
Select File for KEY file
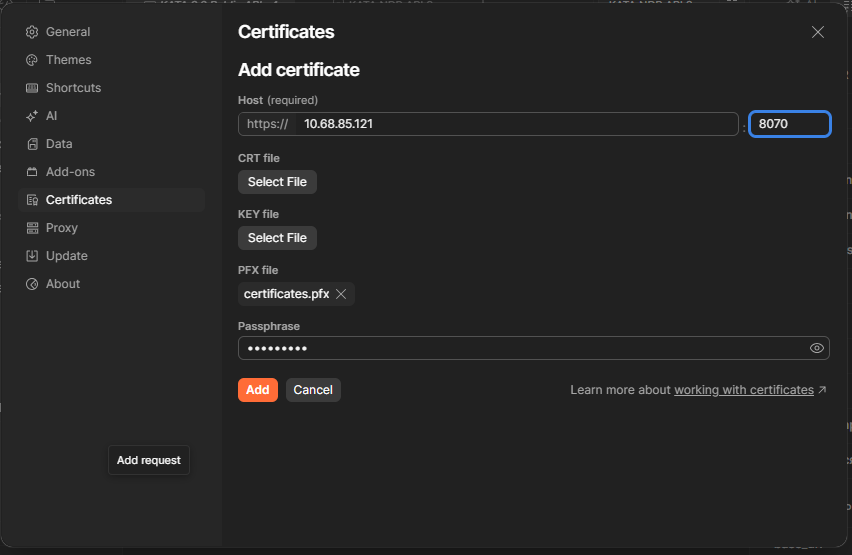(277, 238)
